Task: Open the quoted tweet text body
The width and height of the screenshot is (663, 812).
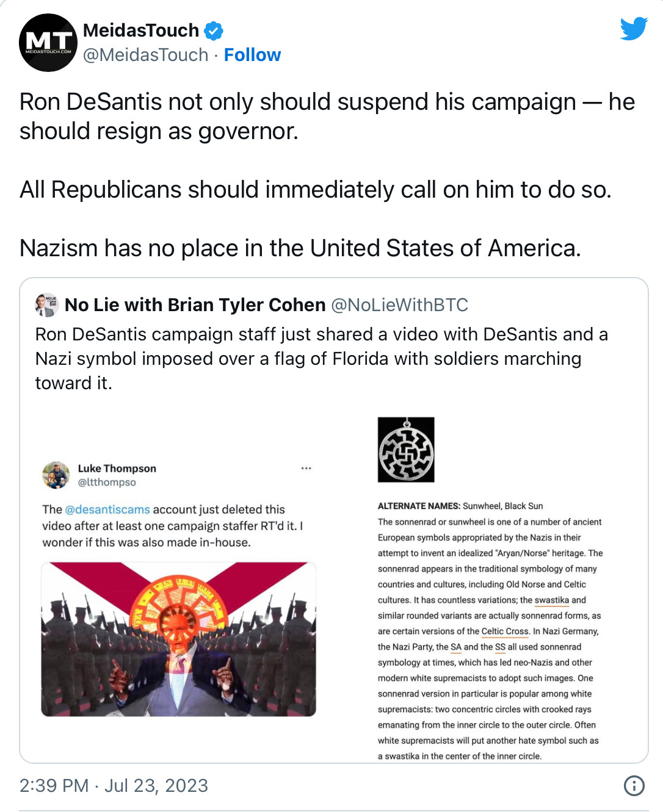Action: tap(322, 359)
